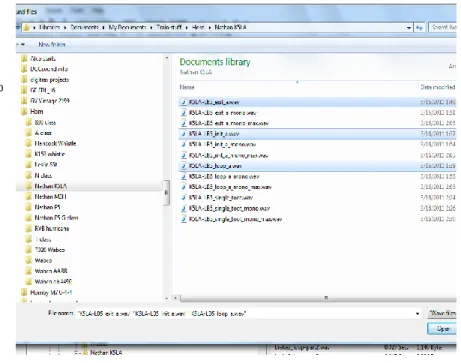The height and width of the screenshot is (363, 461).
Task: Open the Nathan P5 S class folder
Action: tap(56, 218)
